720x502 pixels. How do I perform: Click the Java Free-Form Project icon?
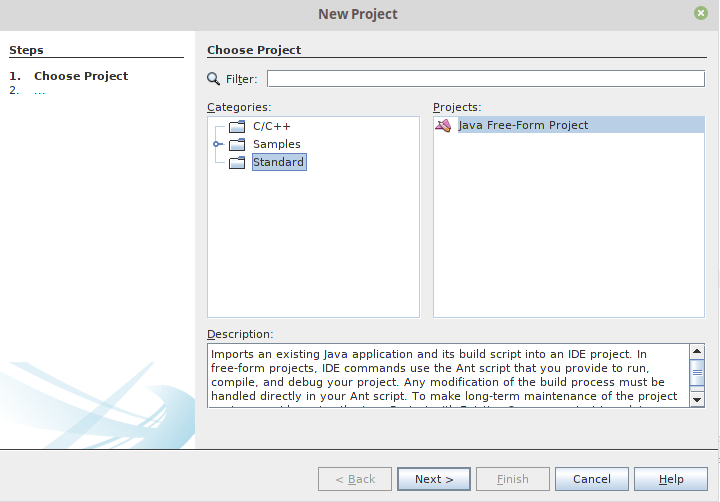(x=444, y=126)
